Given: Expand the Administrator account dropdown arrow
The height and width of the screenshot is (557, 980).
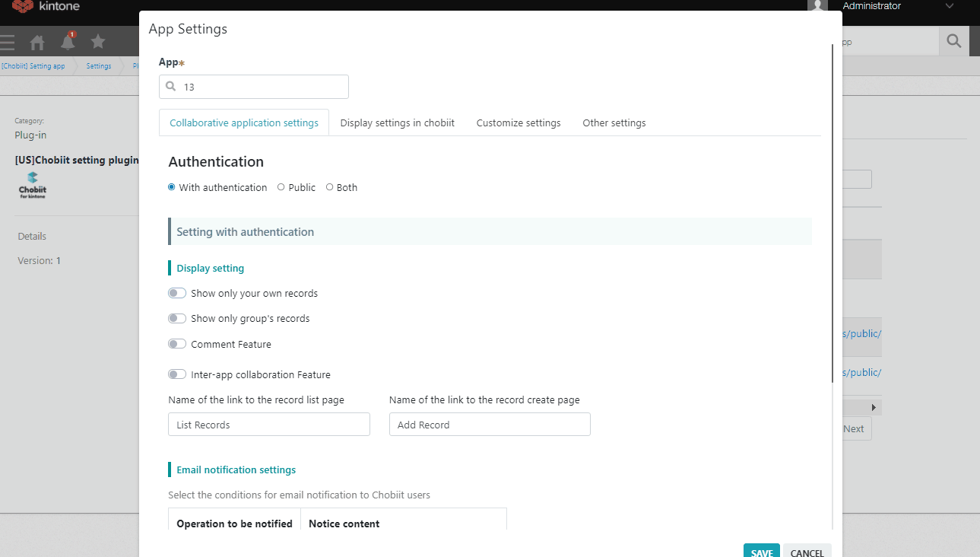Looking at the screenshot, I should 949,6.
